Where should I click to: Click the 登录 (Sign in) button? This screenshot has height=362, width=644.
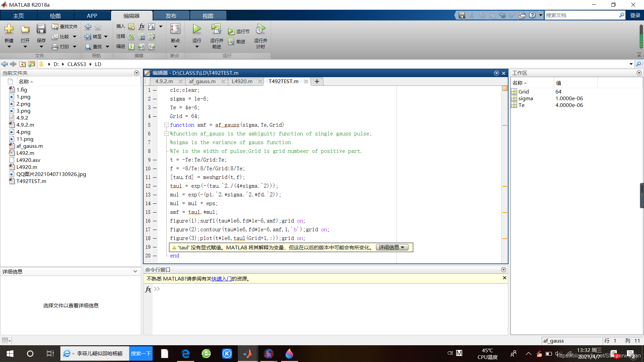point(635,15)
